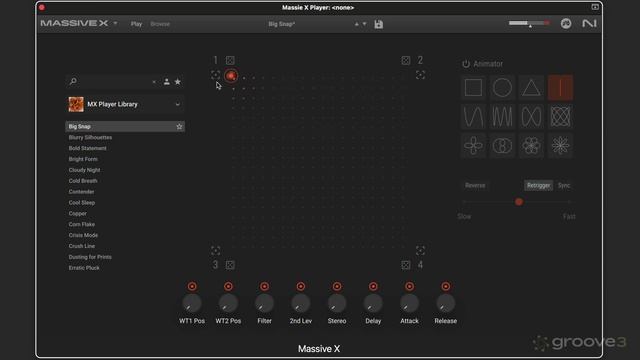Click the dice randomize icon for corner 2
Screen dimensions: 640x360
(406, 60)
